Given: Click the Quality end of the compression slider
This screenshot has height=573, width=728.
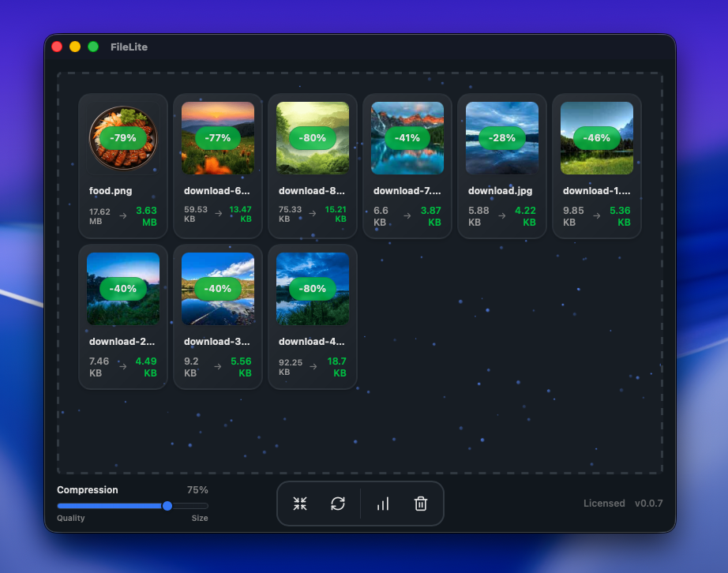Looking at the screenshot, I should [x=70, y=519].
